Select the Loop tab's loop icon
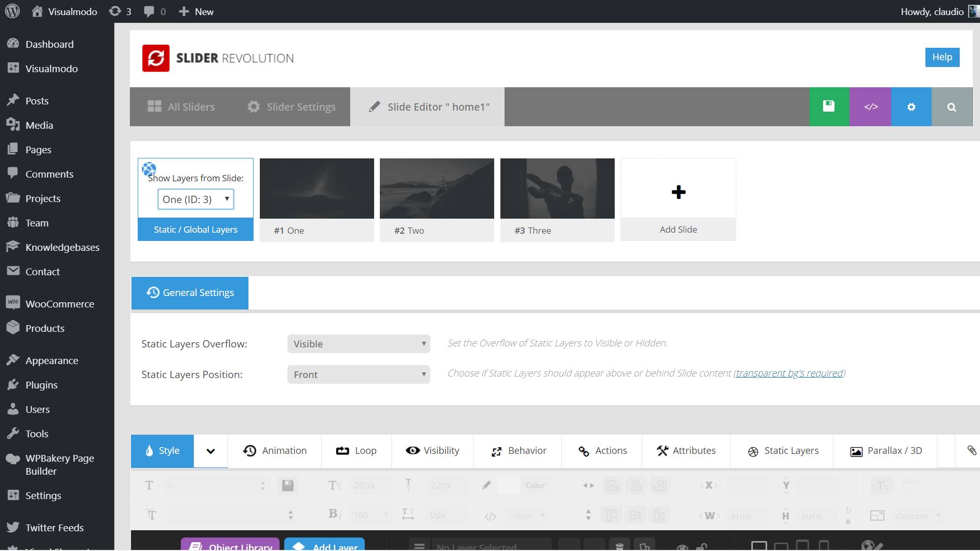 (x=341, y=450)
